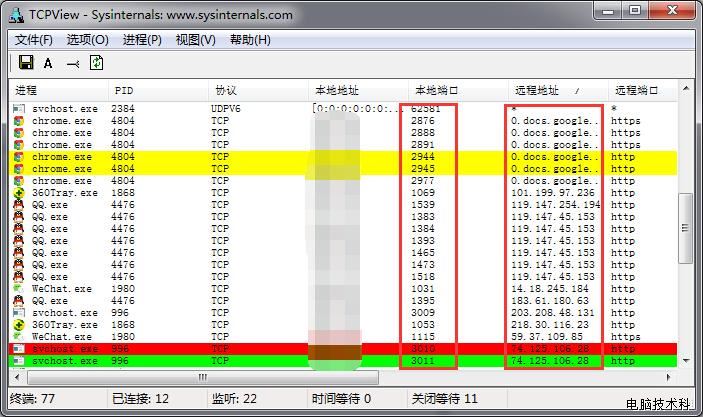Select the UDPV6 protocol cell
Screen dimensions: 703x417
click(226, 109)
